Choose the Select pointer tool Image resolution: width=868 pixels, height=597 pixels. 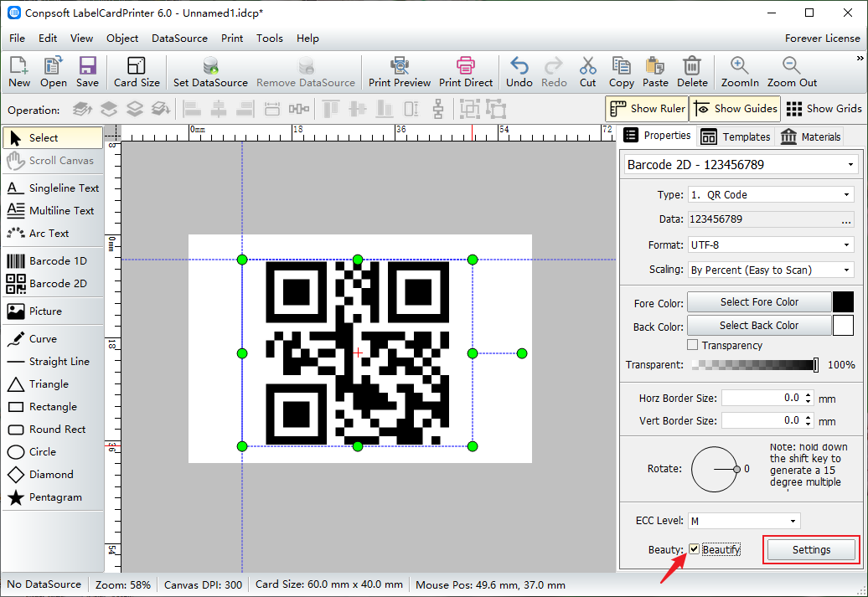[53, 138]
